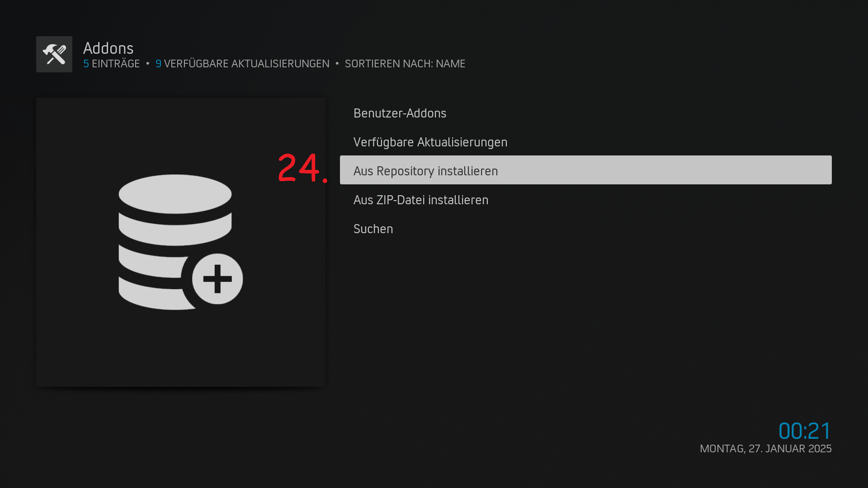Click the Addons page title
Screen dimensions: 868x488
[108, 48]
